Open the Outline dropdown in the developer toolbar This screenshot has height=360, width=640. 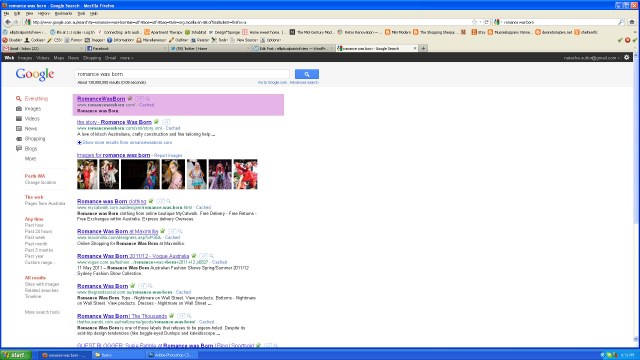pyautogui.click(x=178, y=40)
